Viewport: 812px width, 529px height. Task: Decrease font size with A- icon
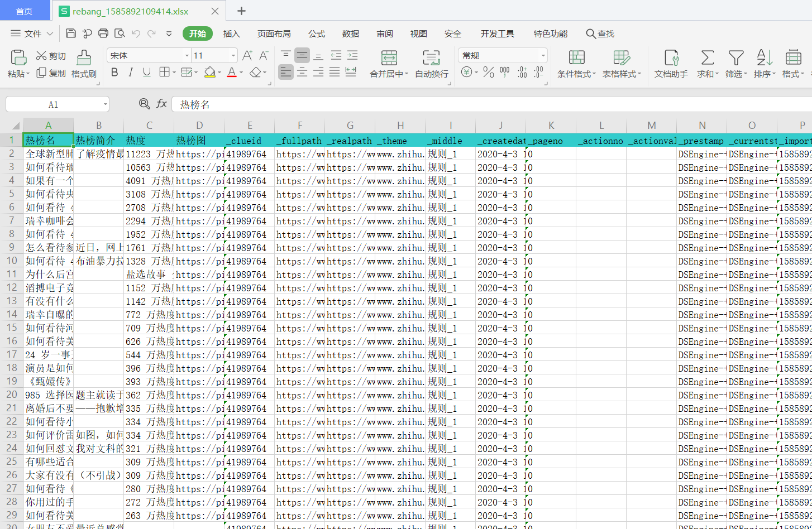(x=264, y=55)
